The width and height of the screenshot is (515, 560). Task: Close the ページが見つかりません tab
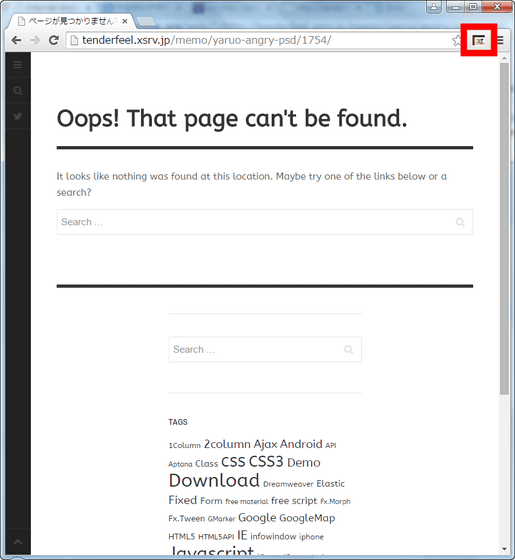pyautogui.click(x=125, y=21)
